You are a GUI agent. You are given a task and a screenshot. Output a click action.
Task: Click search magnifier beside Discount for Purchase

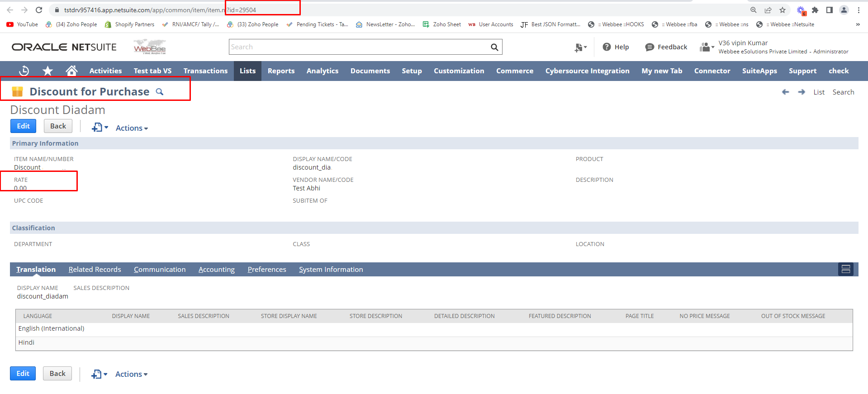[160, 92]
